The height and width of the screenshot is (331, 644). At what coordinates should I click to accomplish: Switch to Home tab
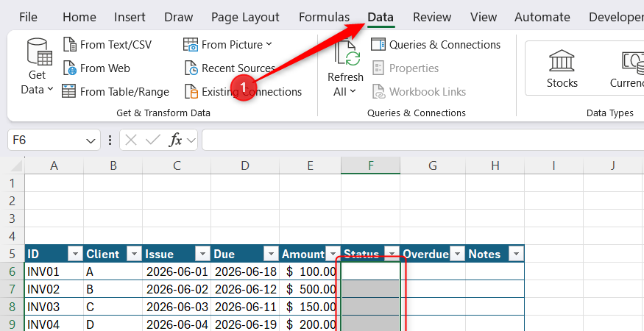point(79,17)
